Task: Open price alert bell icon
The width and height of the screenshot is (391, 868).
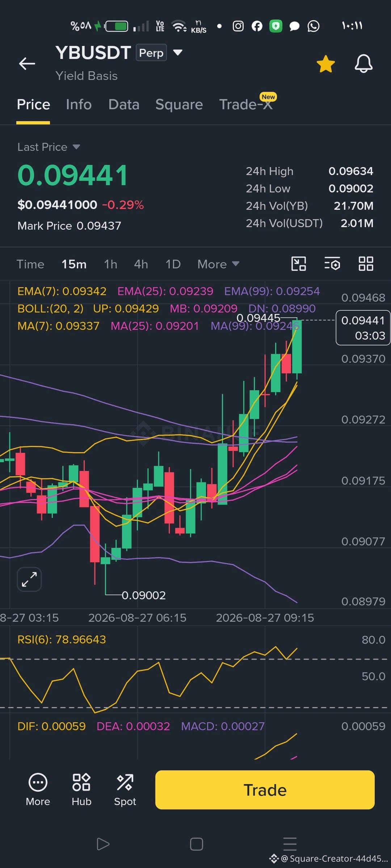Action: (363, 64)
